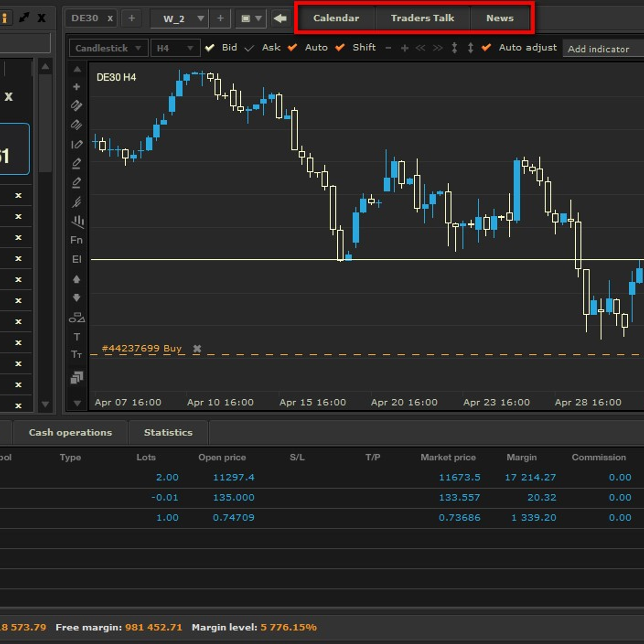644x644 pixels.
Task: Select the vertical line drawing tool
Action: (x=76, y=144)
